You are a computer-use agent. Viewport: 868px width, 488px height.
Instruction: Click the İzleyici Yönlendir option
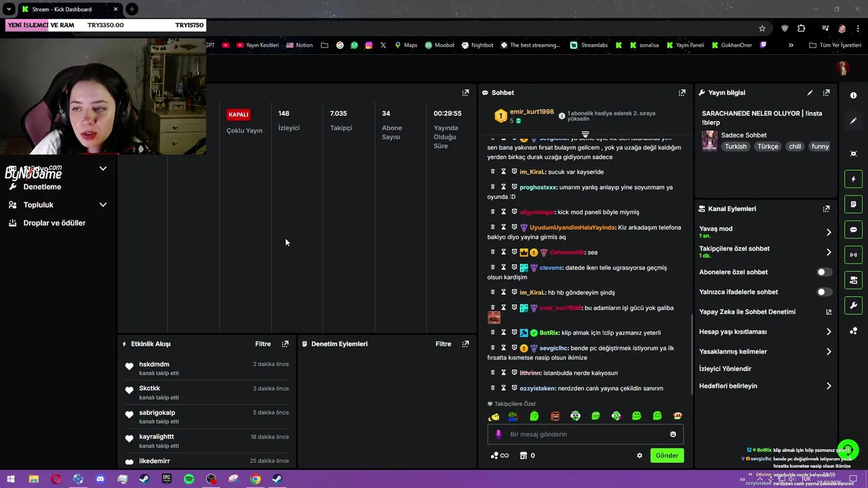[725, 369]
